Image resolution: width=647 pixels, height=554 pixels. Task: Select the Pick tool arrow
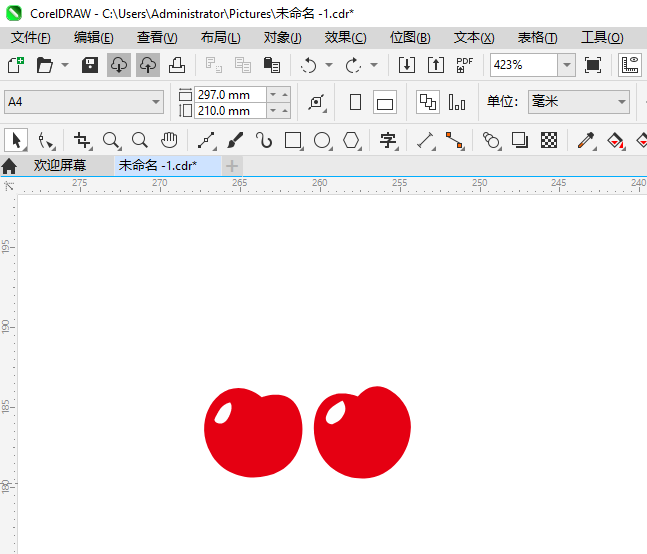pos(16,140)
